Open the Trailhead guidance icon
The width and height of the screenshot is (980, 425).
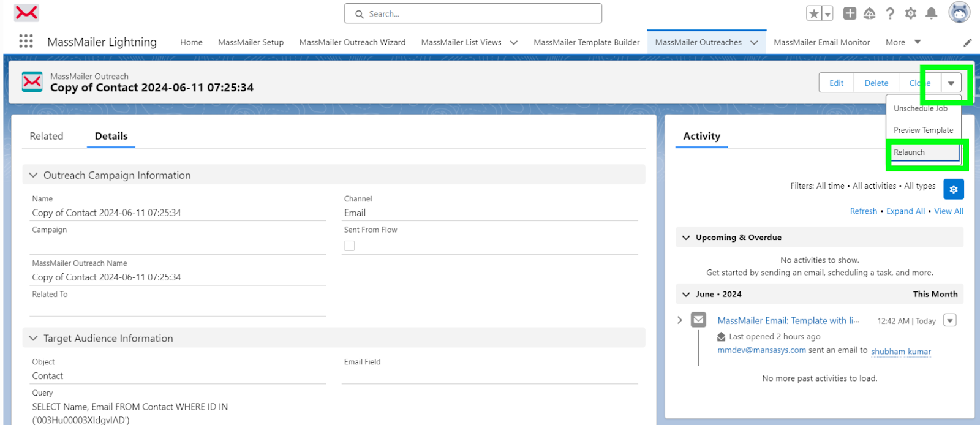point(870,13)
